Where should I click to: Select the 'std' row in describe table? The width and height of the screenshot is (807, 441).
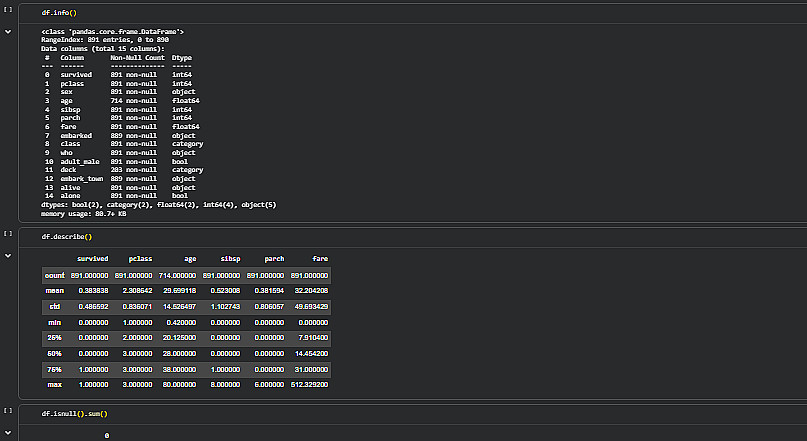186,307
